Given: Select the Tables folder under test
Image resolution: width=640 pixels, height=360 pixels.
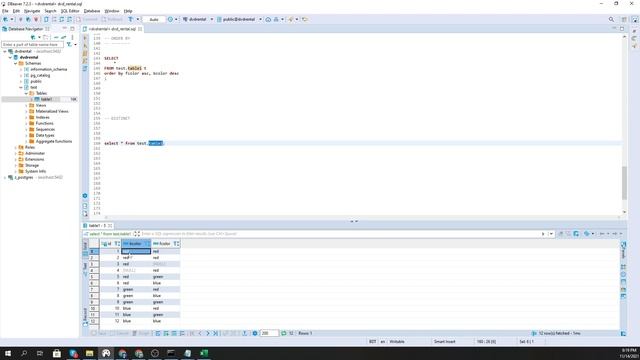Looking at the screenshot, I should pos(41,93).
